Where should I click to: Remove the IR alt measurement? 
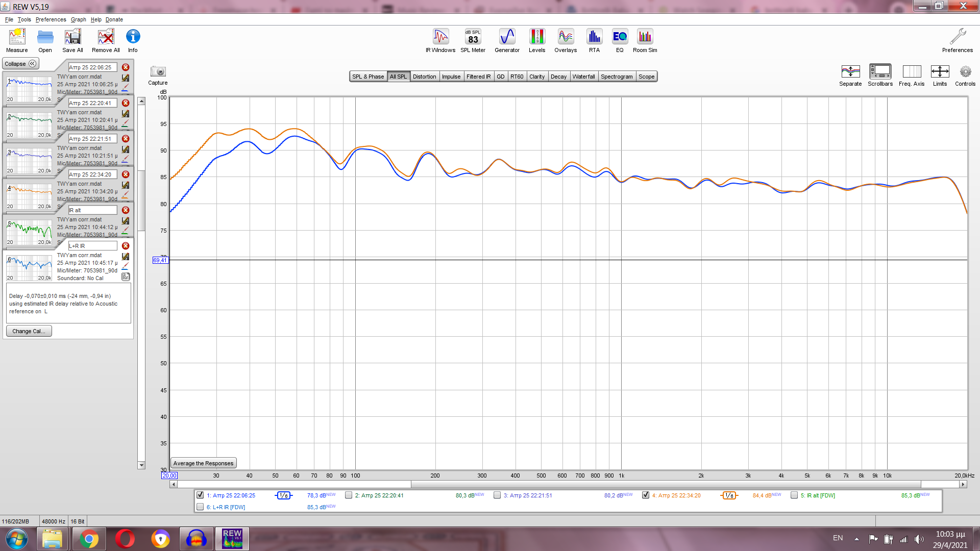tap(126, 210)
